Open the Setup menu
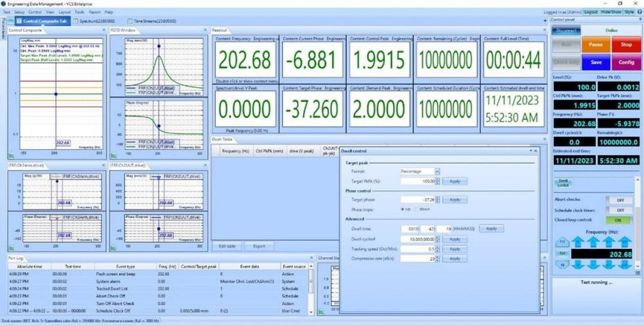Viewport: 644px width, 325px height. [19, 12]
